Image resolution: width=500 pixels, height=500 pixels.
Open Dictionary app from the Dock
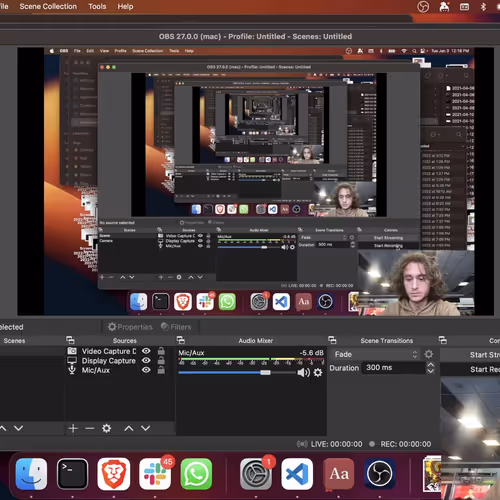(x=338, y=474)
